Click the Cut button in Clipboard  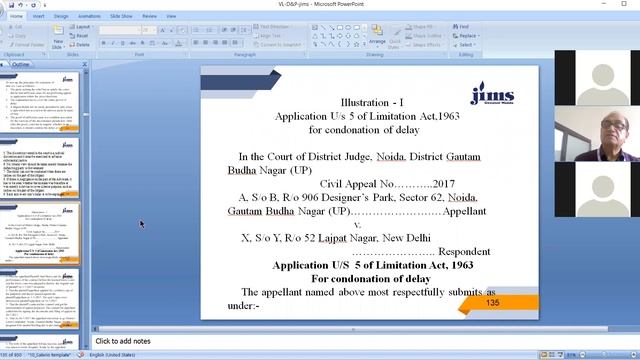point(15,27)
